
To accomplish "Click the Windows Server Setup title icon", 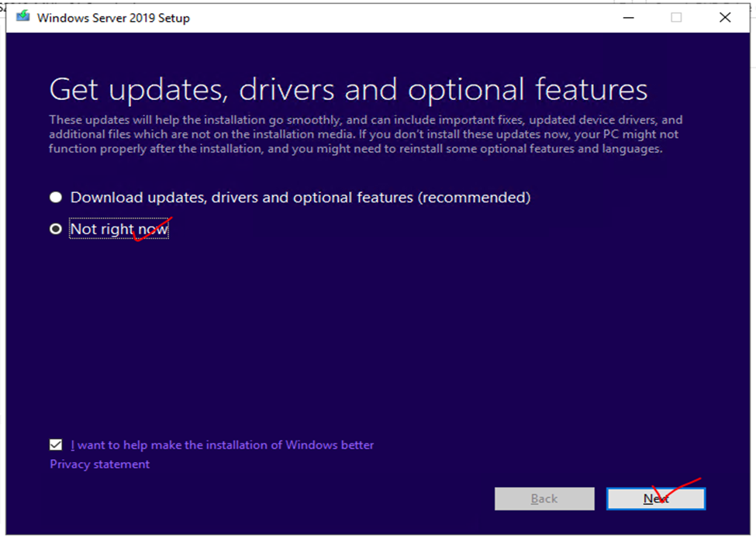I will coord(22,17).
